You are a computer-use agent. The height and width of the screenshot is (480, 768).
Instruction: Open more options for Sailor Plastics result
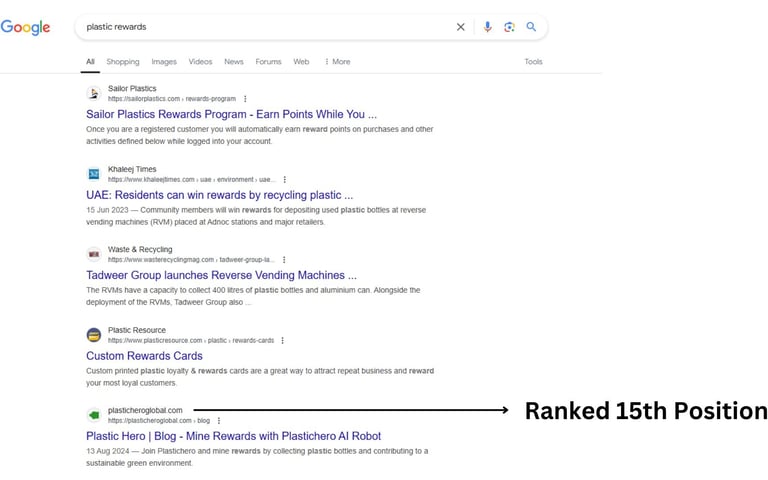(245, 99)
